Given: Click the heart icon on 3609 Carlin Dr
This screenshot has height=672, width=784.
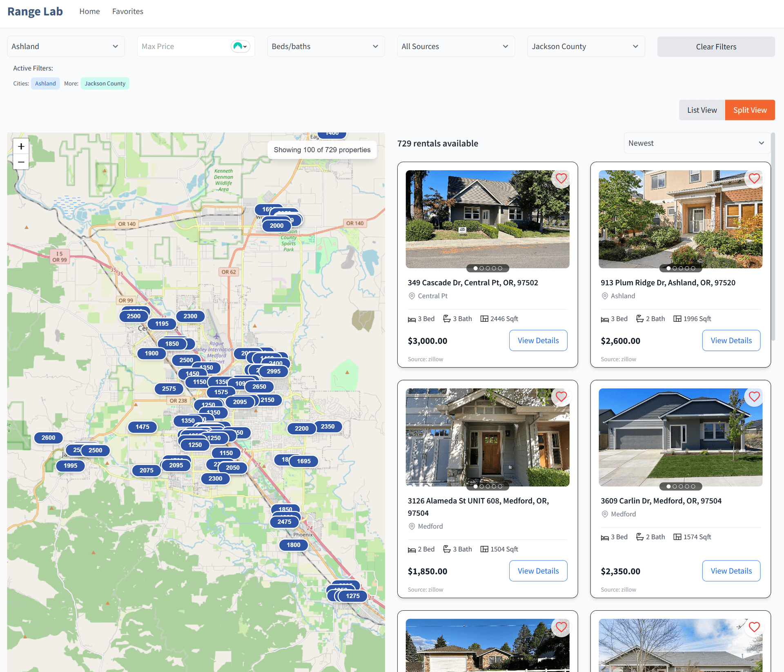Looking at the screenshot, I should click(x=754, y=396).
